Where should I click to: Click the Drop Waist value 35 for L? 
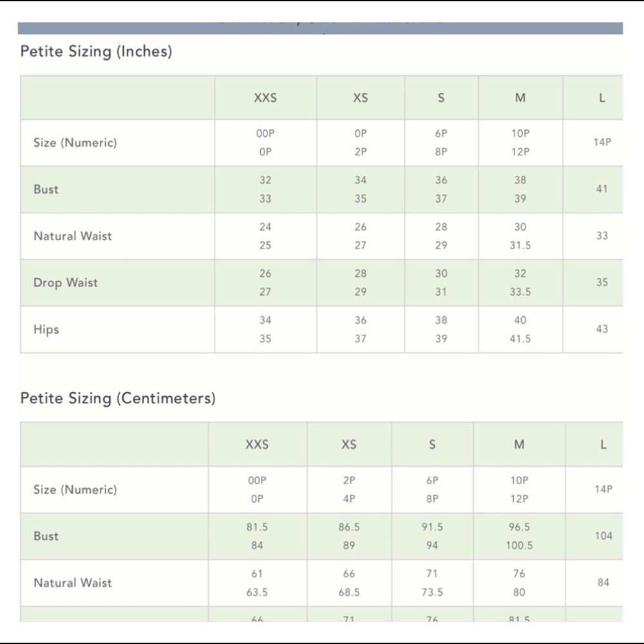[x=601, y=282]
